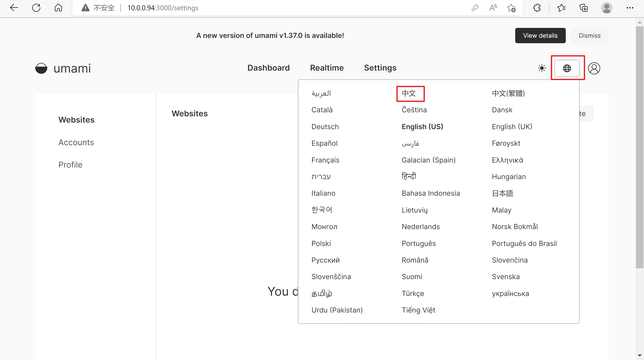
Task: Select Lietuvių language
Action: [x=415, y=210]
